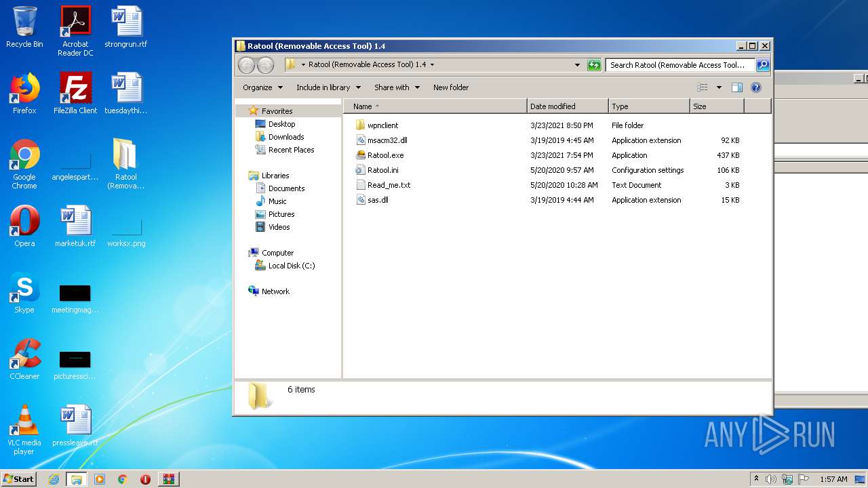Open Downloads in the navigation pane
The width and height of the screenshot is (868, 488).
(285, 137)
